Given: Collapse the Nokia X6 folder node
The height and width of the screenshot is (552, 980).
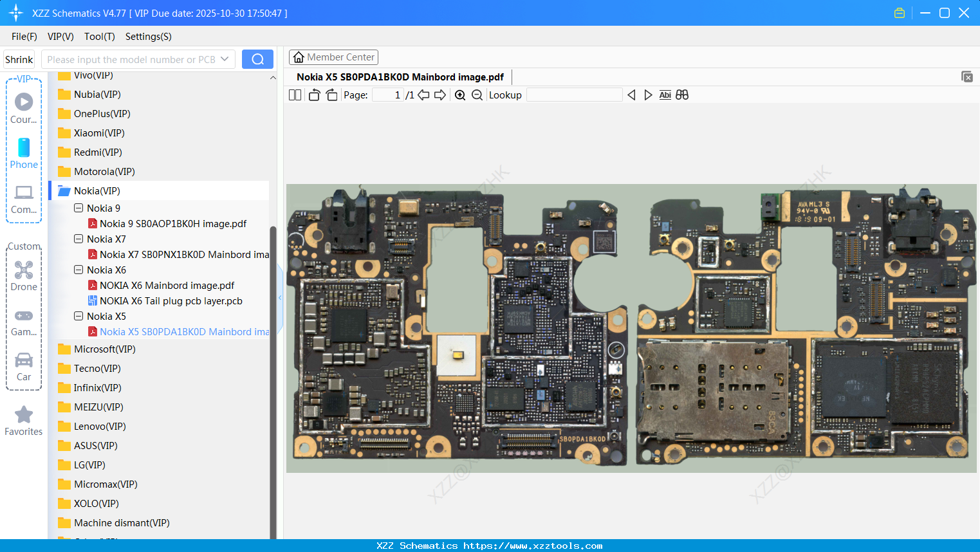Looking at the screenshot, I should click(79, 270).
